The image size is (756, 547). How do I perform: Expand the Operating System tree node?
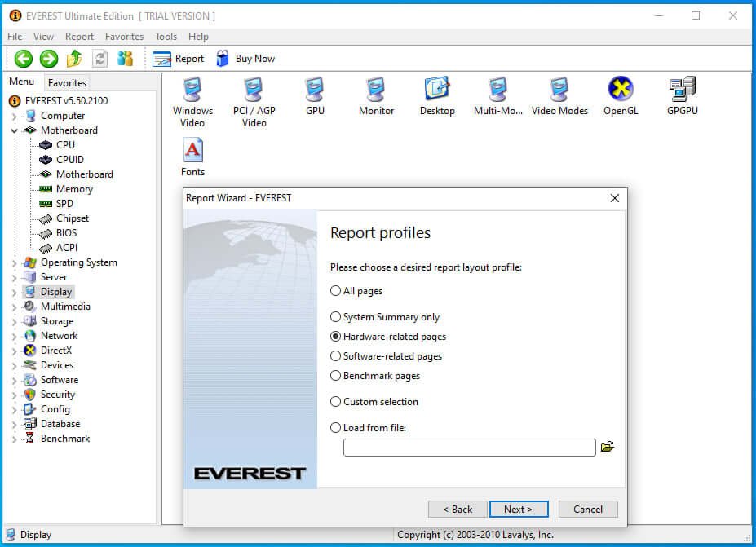(x=14, y=263)
